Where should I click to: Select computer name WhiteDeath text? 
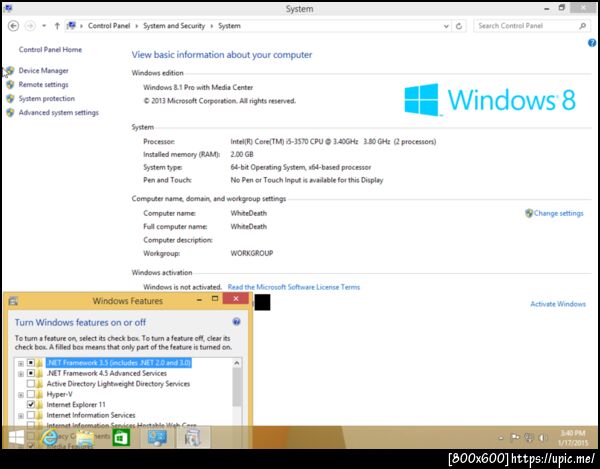[x=249, y=213]
